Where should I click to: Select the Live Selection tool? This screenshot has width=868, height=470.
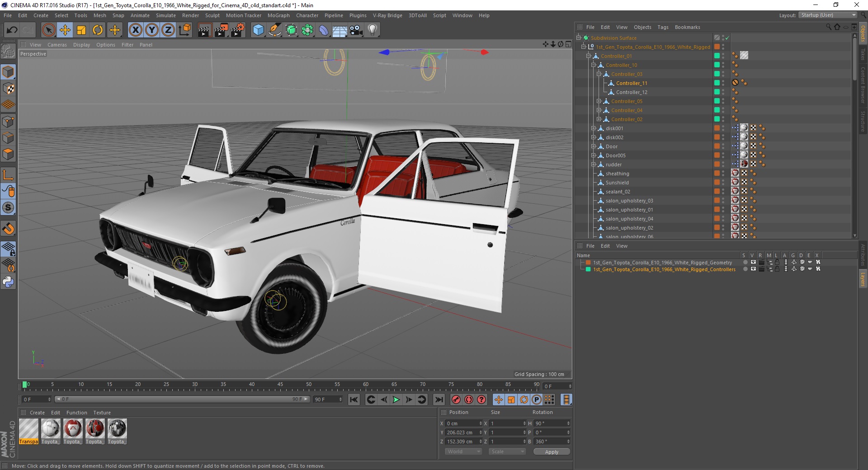pos(48,30)
